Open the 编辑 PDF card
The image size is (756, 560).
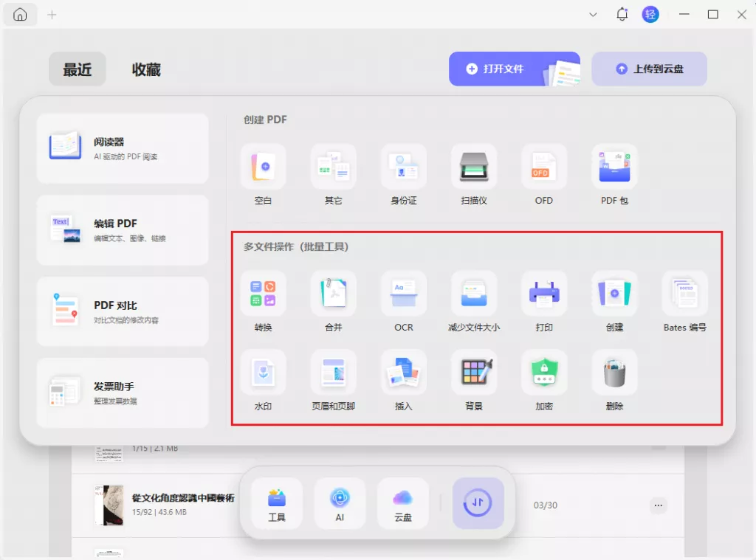[x=123, y=230]
